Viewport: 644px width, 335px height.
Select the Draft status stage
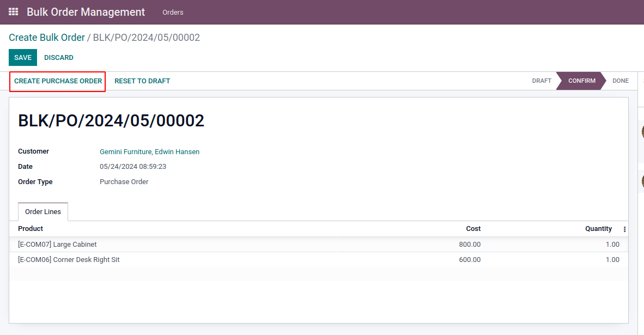[x=542, y=81]
